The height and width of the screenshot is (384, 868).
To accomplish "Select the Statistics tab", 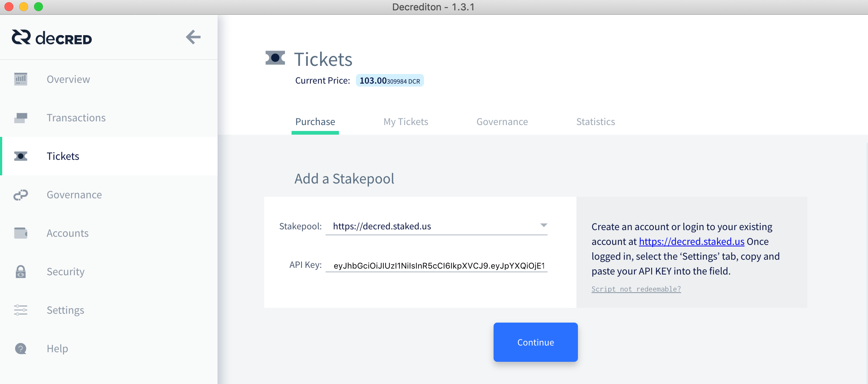I will [596, 122].
